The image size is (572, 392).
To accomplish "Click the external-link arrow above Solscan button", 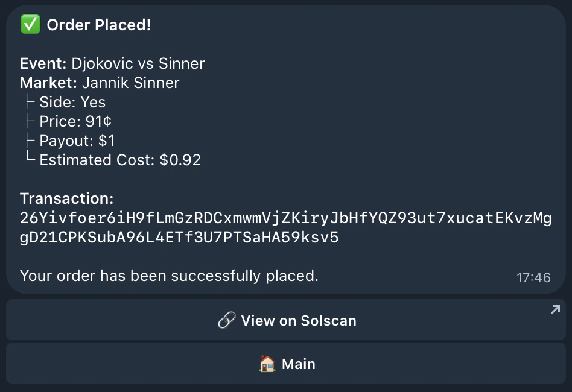I will (x=555, y=309).
